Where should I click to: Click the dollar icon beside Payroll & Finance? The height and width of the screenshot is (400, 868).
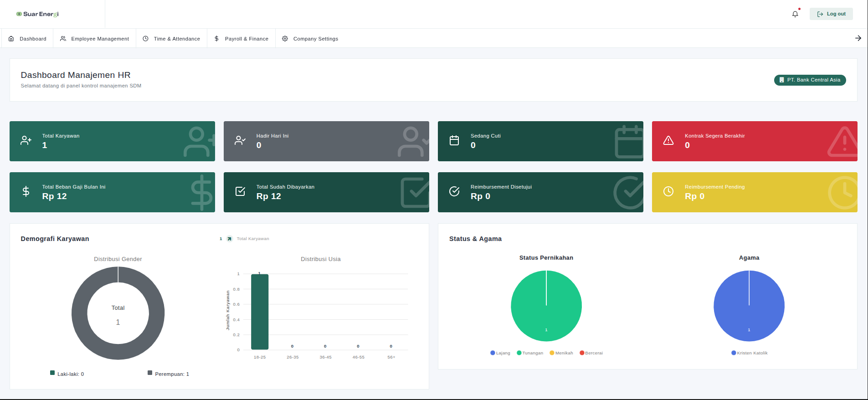(216, 39)
